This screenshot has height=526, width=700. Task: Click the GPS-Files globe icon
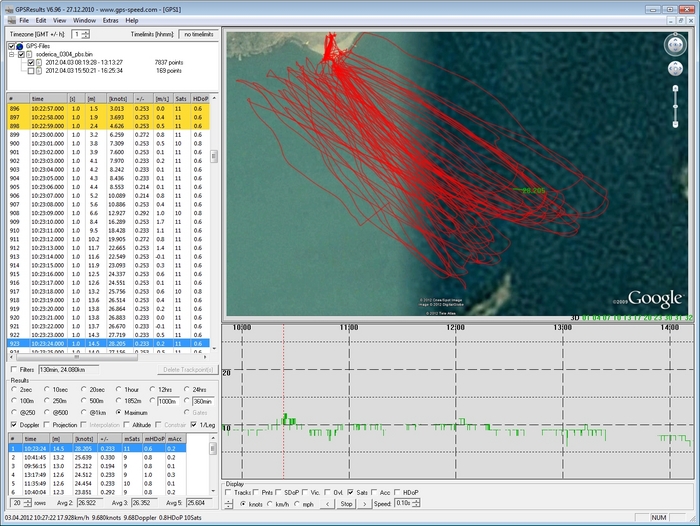(x=20, y=46)
